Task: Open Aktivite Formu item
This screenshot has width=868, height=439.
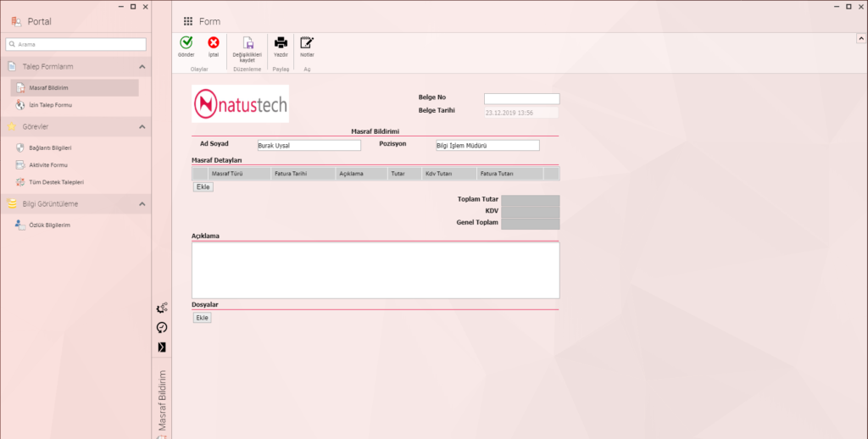Action: (48, 165)
